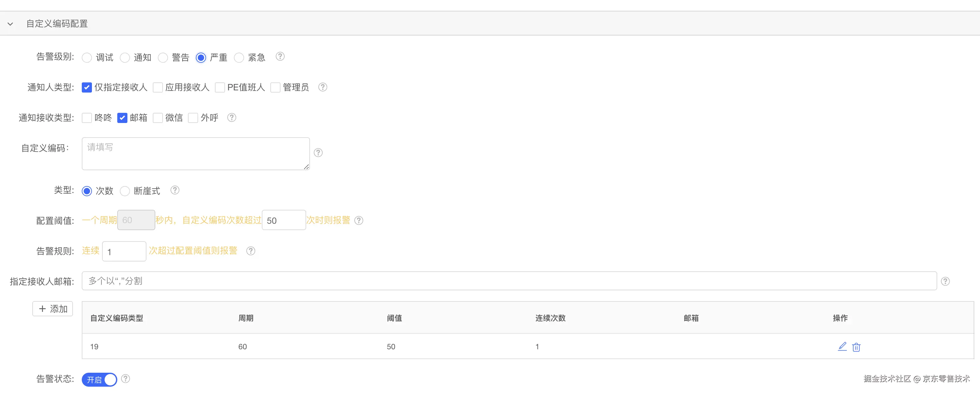980x393 pixels.
Task: Check the 应用接收人 checkbox
Action: (158, 87)
